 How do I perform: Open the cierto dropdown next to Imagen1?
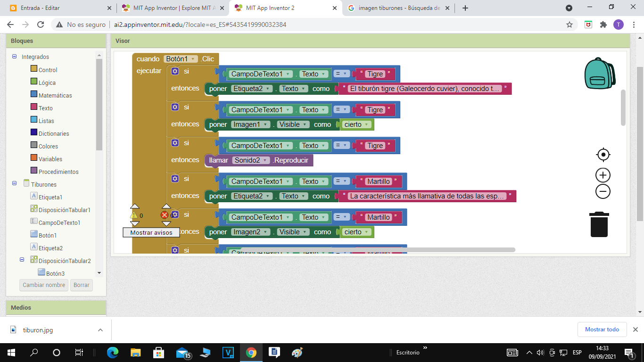[x=357, y=124]
